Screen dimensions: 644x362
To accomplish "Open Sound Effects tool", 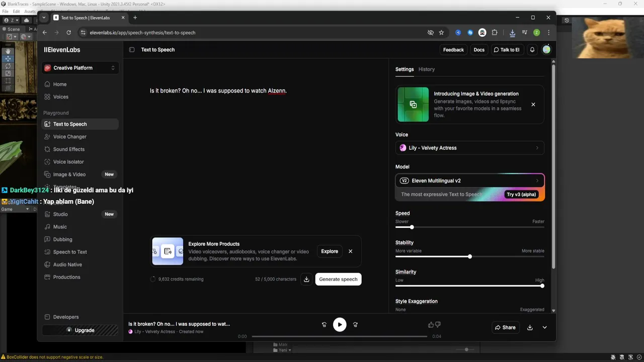I will coord(80,149).
